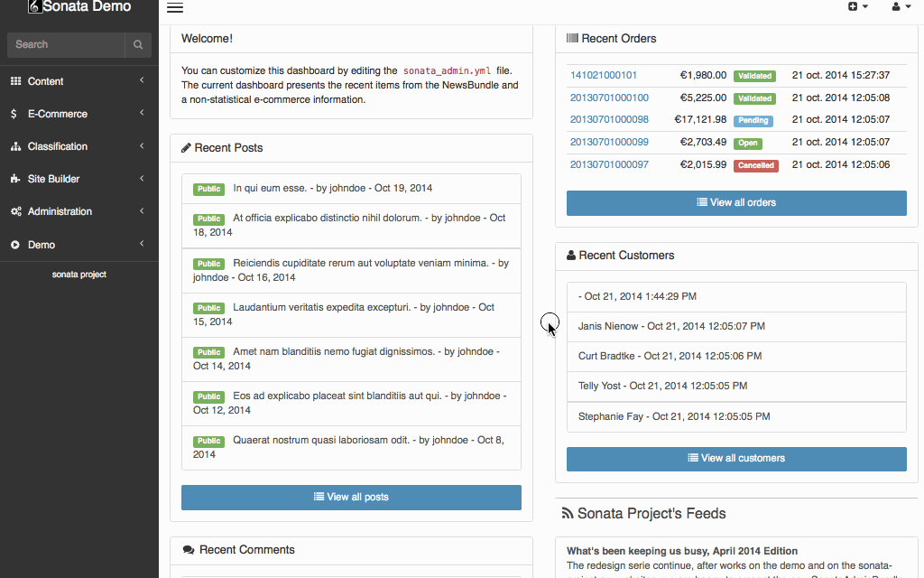Select customer Janis Nienow entry

pyautogui.click(x=671, y=326)
